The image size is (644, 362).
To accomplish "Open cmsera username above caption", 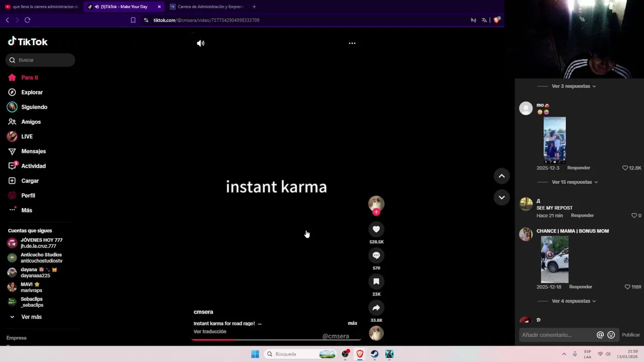I will (203, 312).
